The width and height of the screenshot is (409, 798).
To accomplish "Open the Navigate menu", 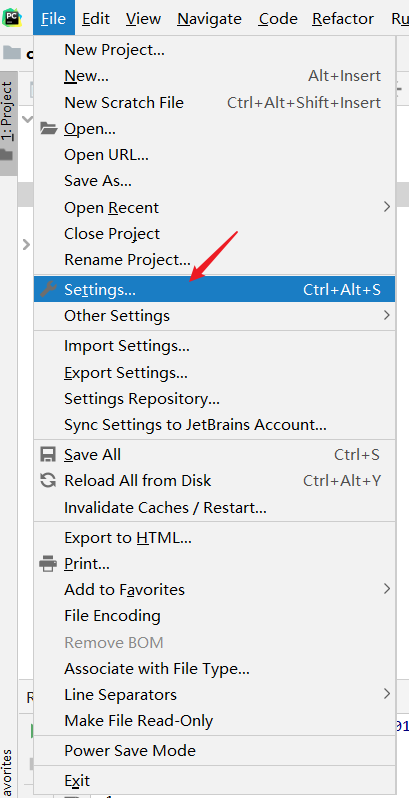I will pyautogui.click(x=209, y=18).
